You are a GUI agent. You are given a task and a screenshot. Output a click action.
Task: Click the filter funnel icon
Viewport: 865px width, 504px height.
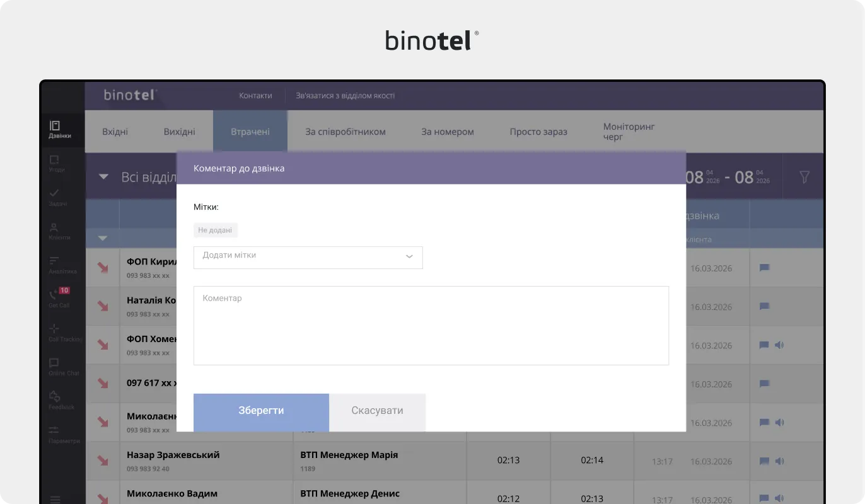(x=804, y=177)
